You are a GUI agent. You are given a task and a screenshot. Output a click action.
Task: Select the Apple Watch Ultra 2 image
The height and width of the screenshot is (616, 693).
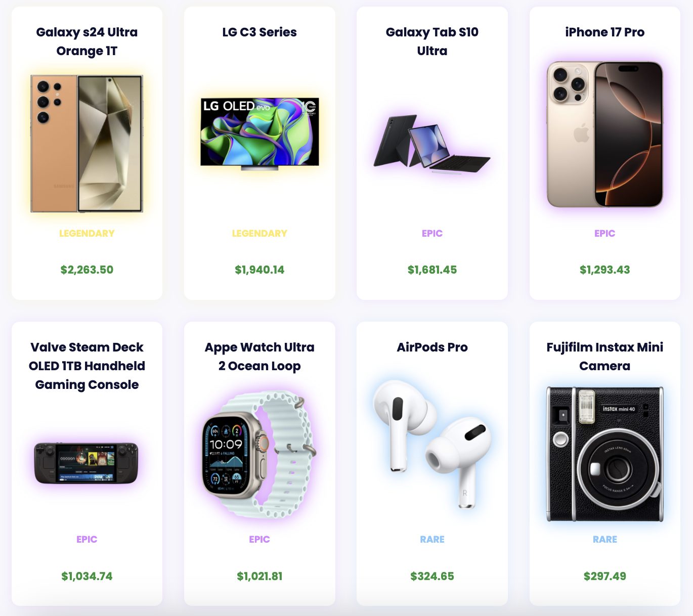pos(259,454)
